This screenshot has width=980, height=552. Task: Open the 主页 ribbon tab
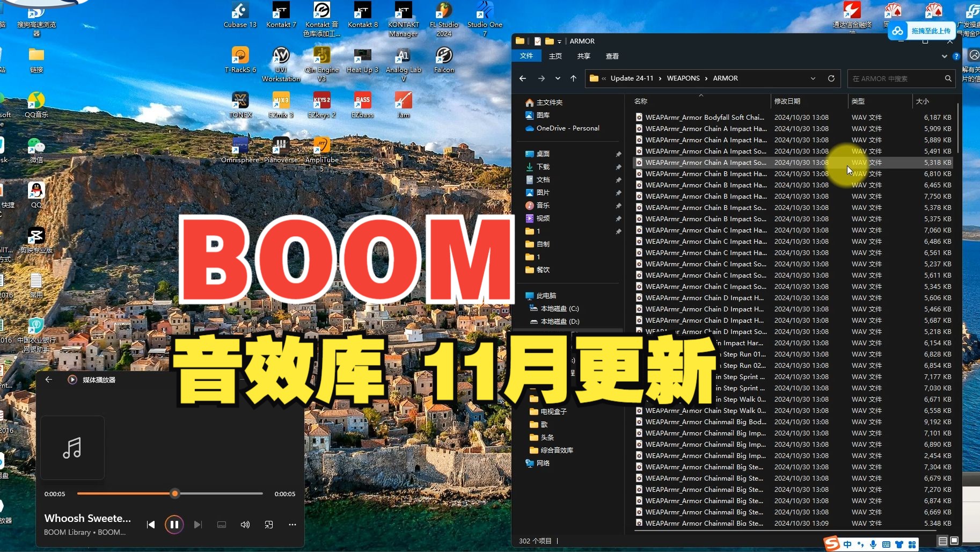pos(555,56)
